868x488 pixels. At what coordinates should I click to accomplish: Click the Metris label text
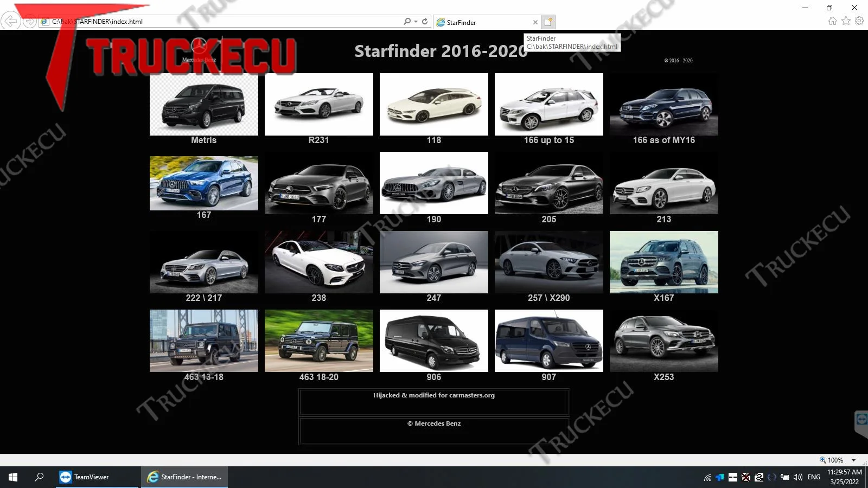click(x=204, y=140)
